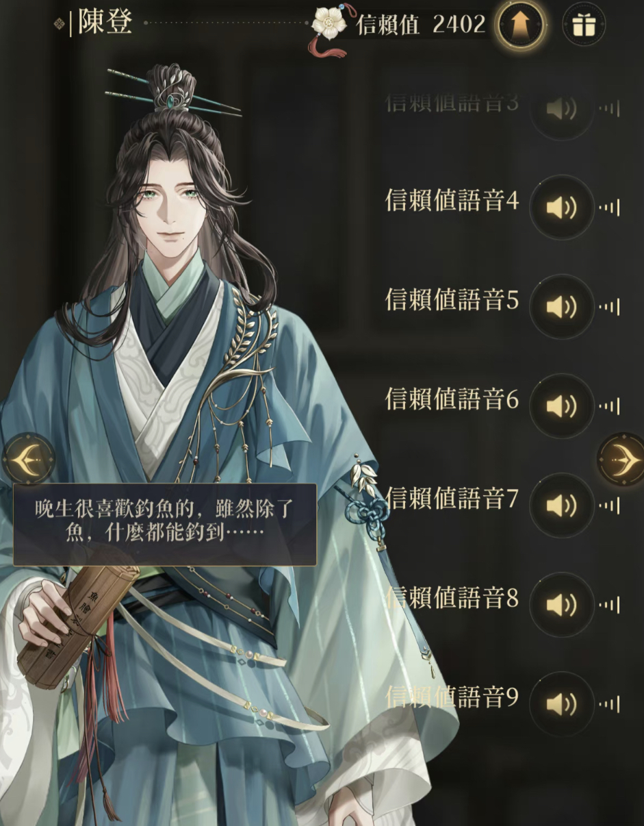
Task: Click the white flower trust token icon
Action: (331, 25)
